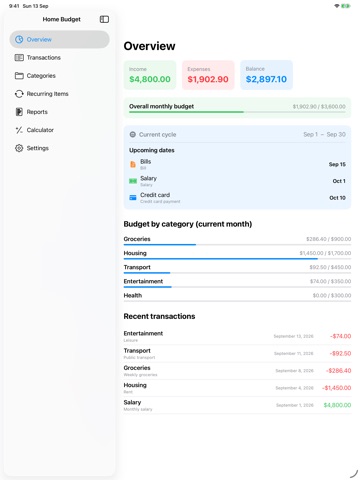This screenshot has width=360, height=480.
Task: Select the Credit card upcoming date row
Action: [x=237, y=198]
